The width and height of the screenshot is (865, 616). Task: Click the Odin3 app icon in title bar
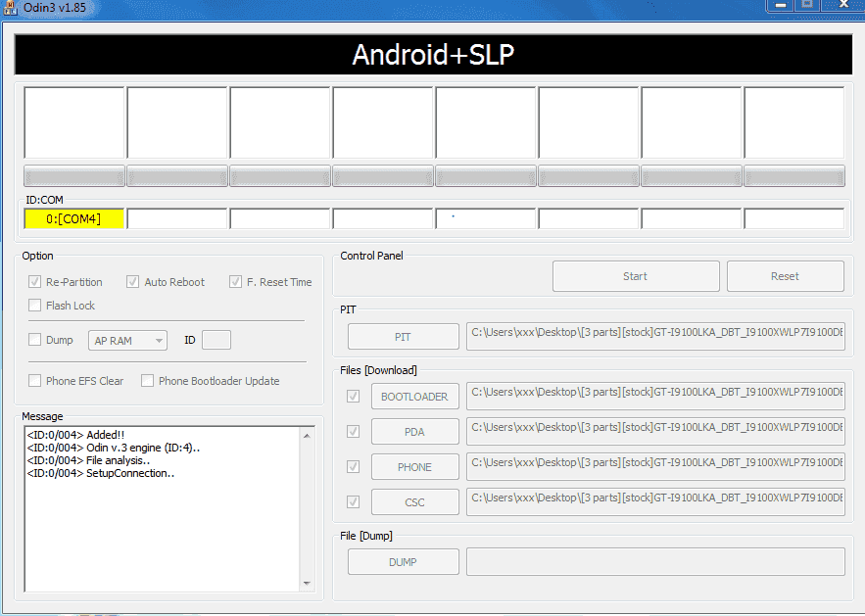tap(10, 8)
